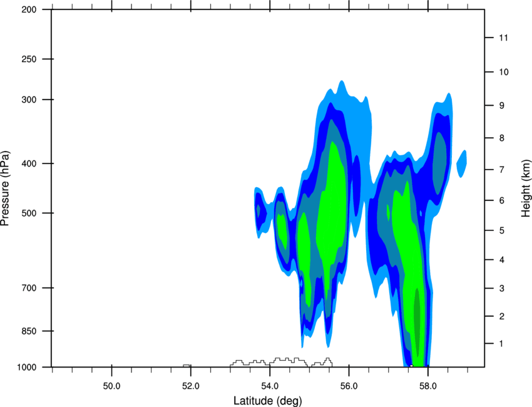Click the 'Latitude (deg)' axis title
Viewport: 532px width, 407px height.
268,401
